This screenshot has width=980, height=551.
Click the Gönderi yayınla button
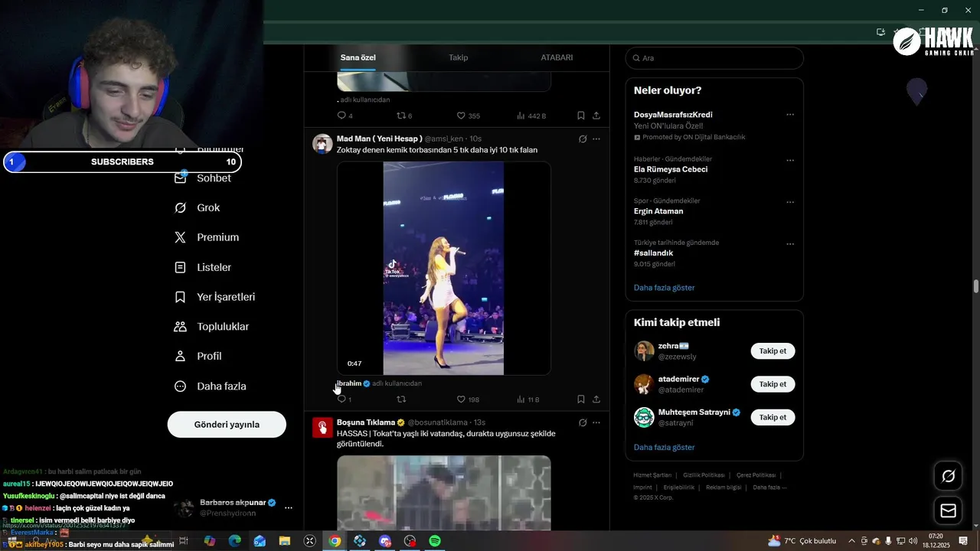(227, 424)
